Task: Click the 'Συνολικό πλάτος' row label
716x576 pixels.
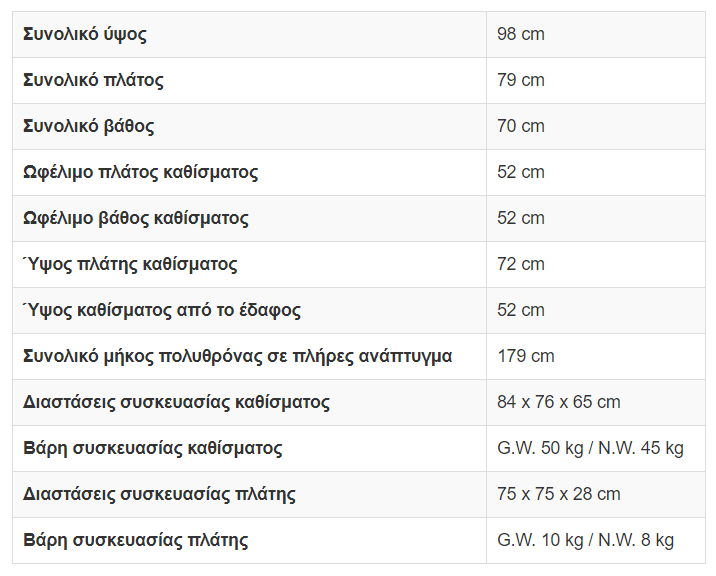Action: click(93, 80)
